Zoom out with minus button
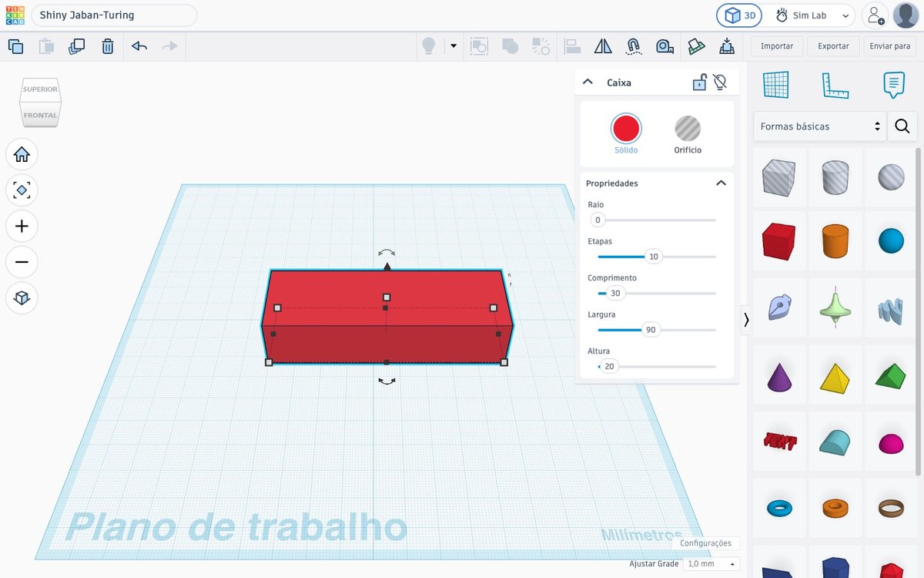This screenshot has height=578, width=924. pos(22,262)
